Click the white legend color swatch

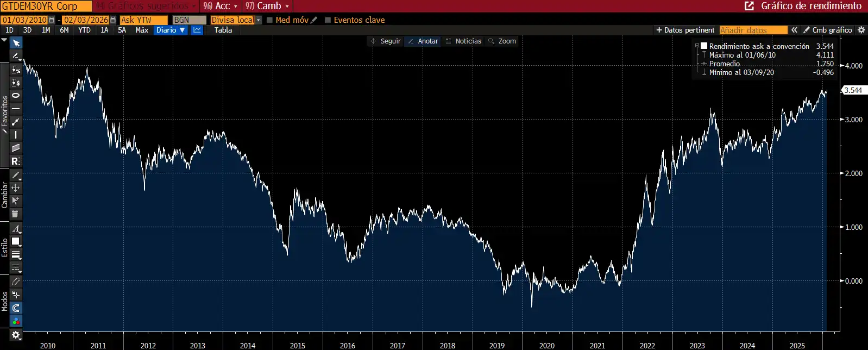(704, 46)
